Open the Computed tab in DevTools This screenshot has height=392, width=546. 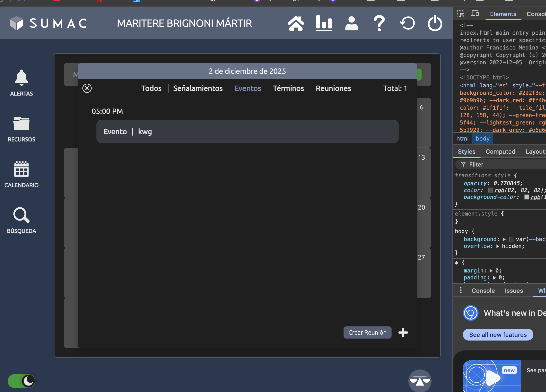(500, 152)
